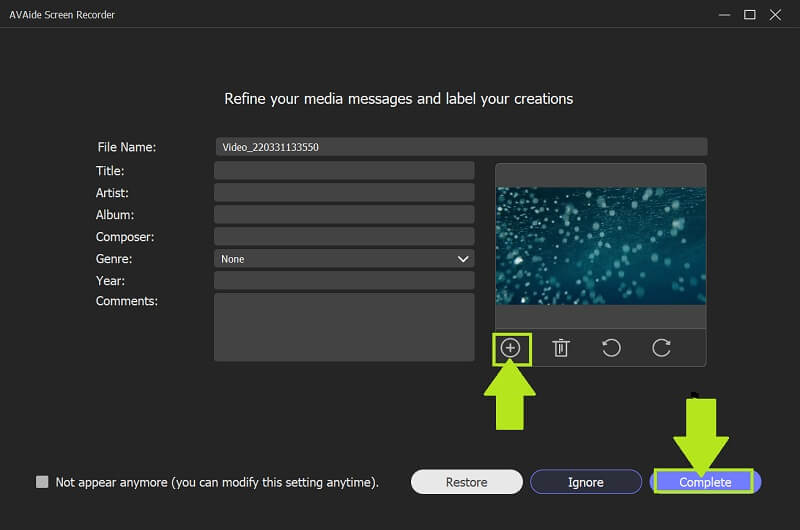800x530 pixels.
Task: Rotate cover image clockwise
Action: 661,348
